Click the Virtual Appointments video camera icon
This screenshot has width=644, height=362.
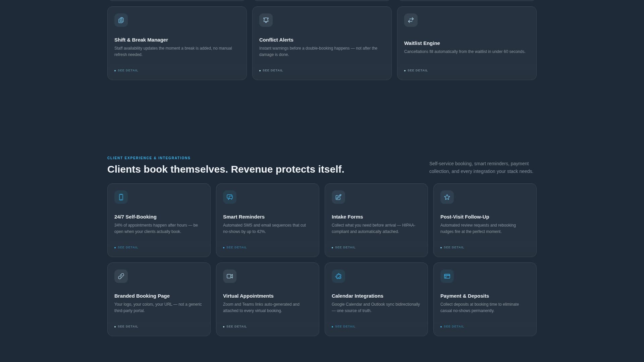coord(229,276)
